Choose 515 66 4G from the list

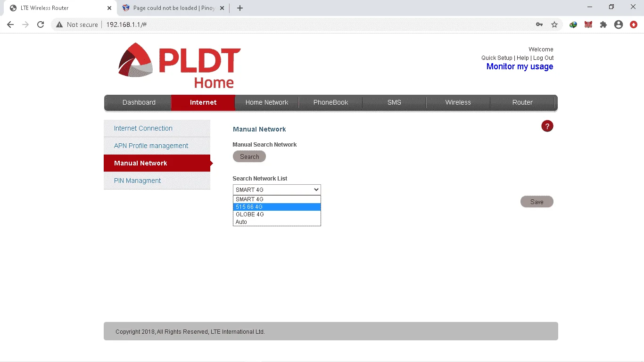coord(277,207)
